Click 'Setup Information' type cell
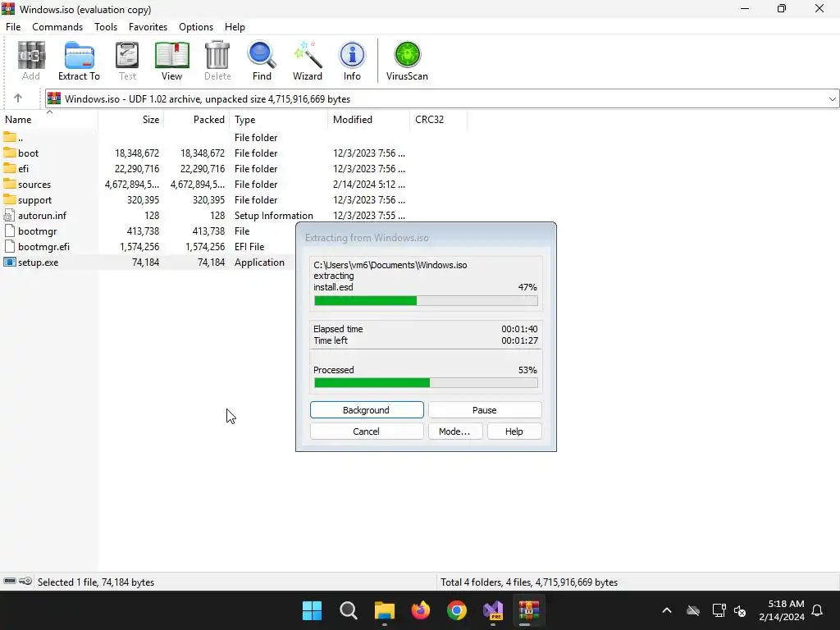 coord(274,216)
